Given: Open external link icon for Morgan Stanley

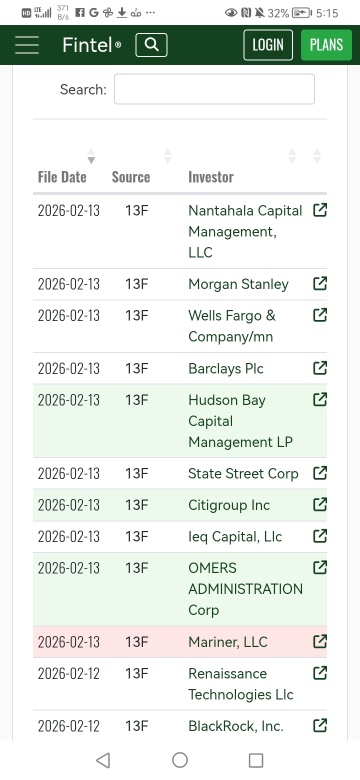Looking at the screenshot, I should click(x=320, y=284).
